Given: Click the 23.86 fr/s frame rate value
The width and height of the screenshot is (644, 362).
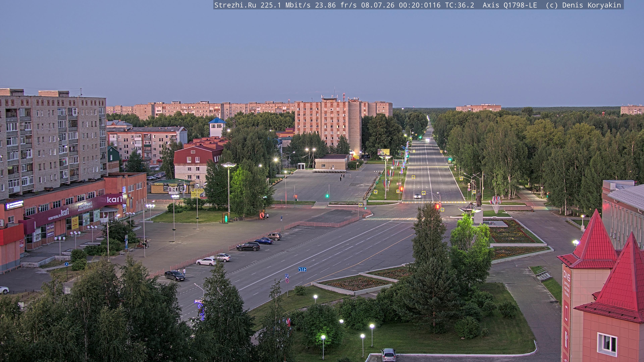Looking at the screenshot, I should [x=336, y=5].
